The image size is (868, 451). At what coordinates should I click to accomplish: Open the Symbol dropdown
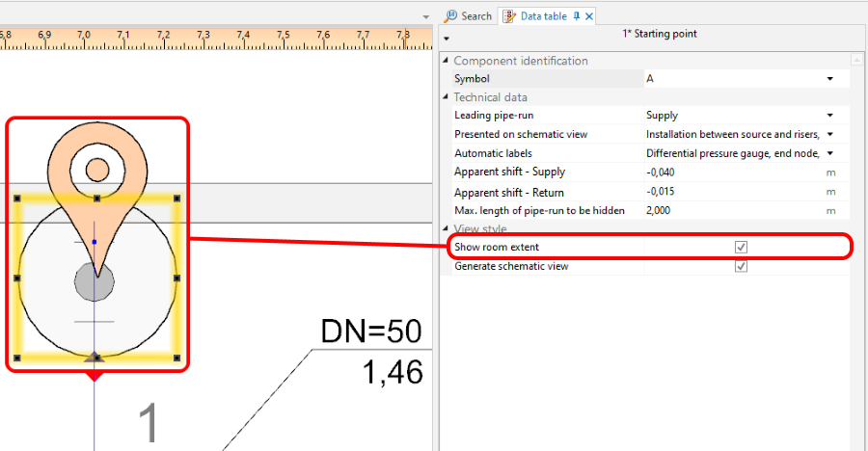pos(829,79)
